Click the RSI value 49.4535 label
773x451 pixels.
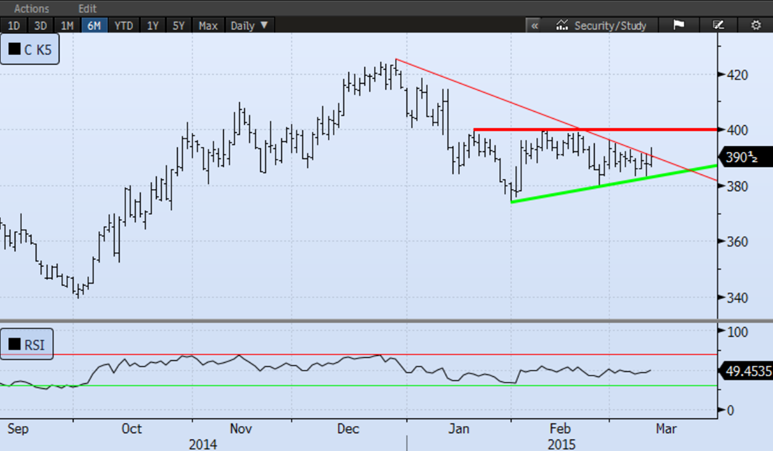click(x=746, y=371)
